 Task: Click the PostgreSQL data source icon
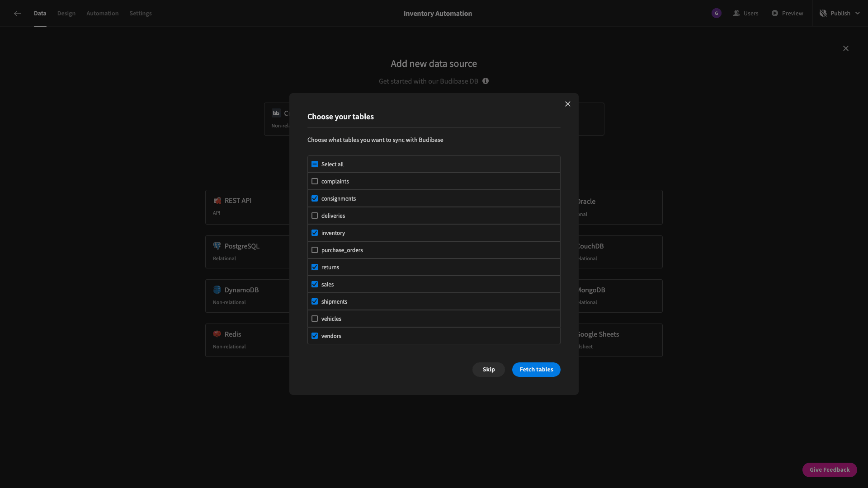[217, 246]
